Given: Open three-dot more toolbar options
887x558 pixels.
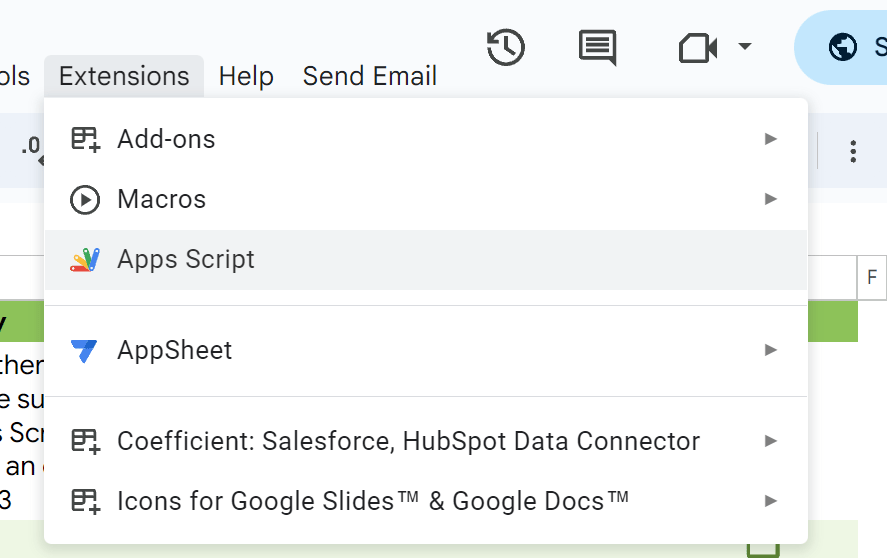Looking at the screenshot, I should (853, 151).
